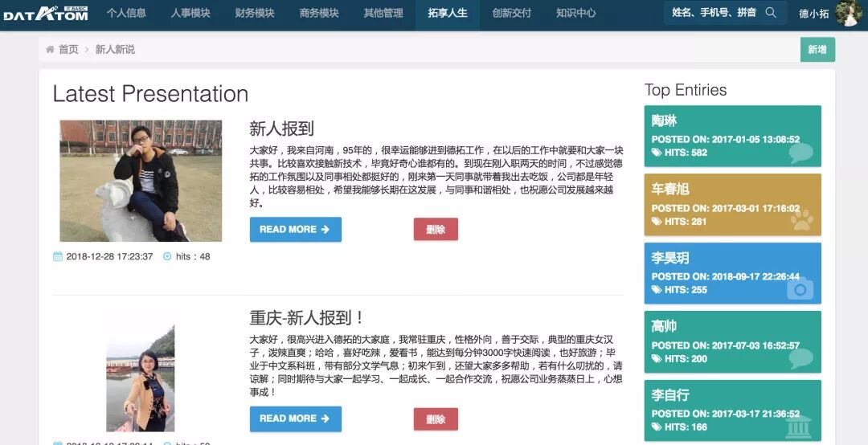This screenshot has width=868, height=445.
Task: Click the tag icon beside HITS: 166
Action: pos(657,427)
